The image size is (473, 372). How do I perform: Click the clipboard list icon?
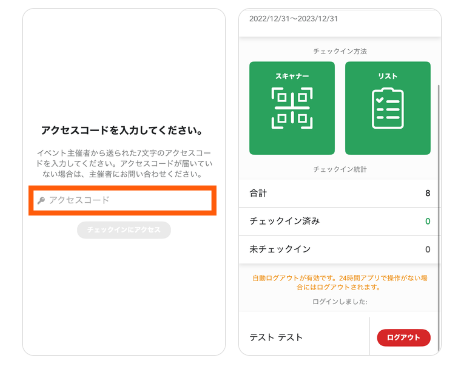tap(388, 108)
